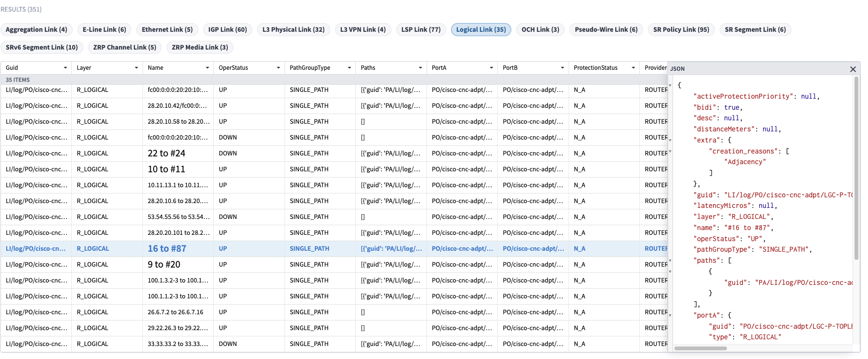Click the row named "9 to #20"
This screenshot has height=359, width=868.
(x=334, y=265)
